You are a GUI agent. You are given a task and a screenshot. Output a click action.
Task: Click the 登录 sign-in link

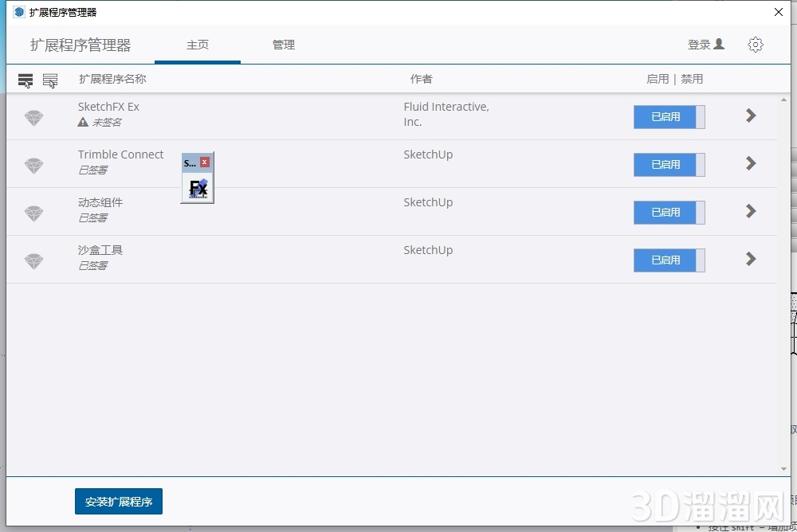699,45
